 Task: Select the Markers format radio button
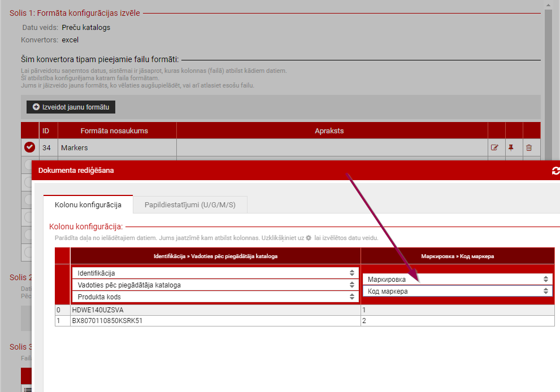[30, 147]
